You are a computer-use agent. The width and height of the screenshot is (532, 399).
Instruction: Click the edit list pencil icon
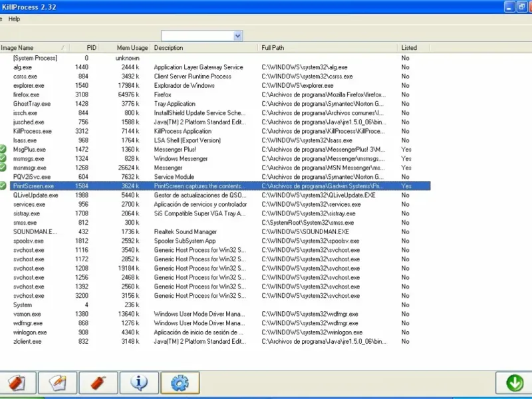[x=58, y=383]
